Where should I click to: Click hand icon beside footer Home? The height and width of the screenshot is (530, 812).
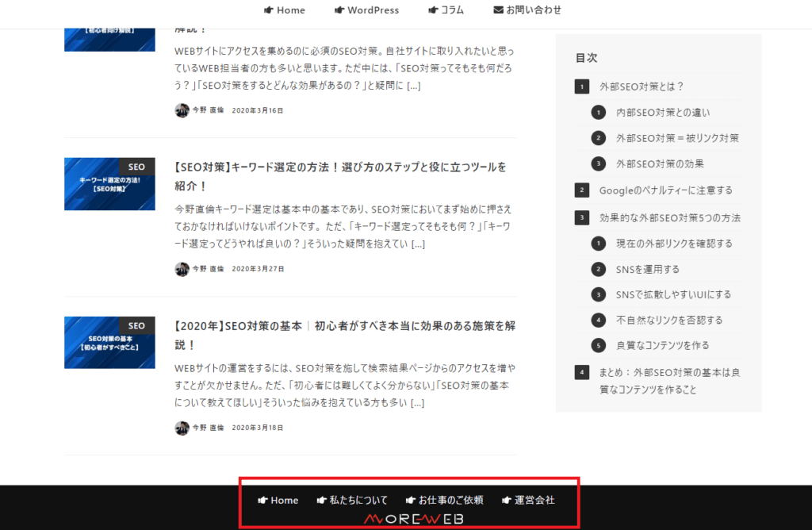click(x=262, y=501)
